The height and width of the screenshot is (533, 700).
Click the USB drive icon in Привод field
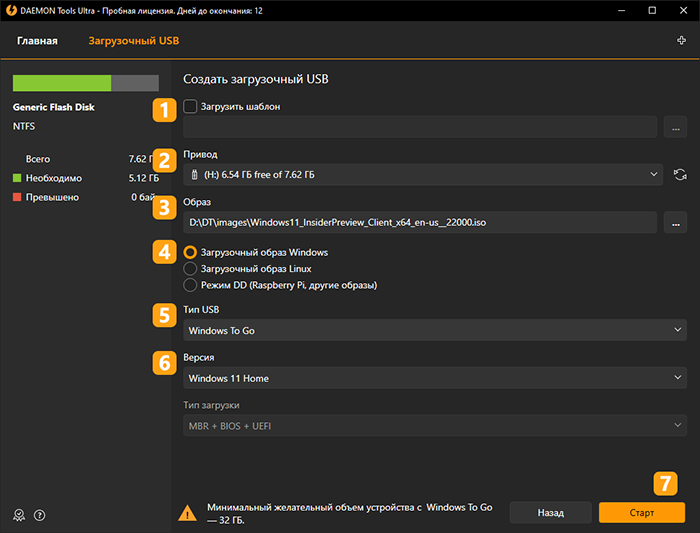[x=194, y=175]
